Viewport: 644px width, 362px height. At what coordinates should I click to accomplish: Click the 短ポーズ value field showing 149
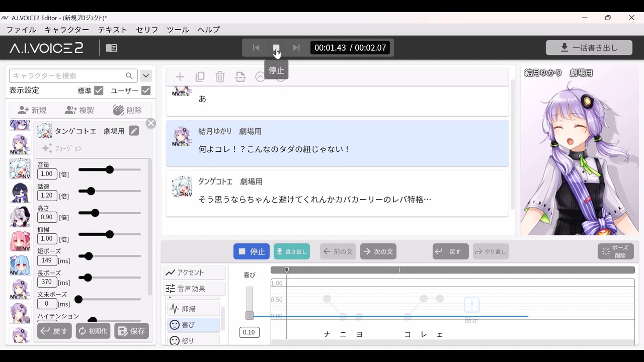(x=47, y=260)
